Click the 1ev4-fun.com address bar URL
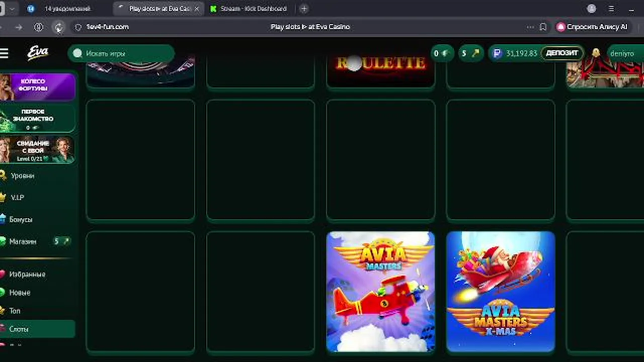644x362 pixels. (108, 27)
